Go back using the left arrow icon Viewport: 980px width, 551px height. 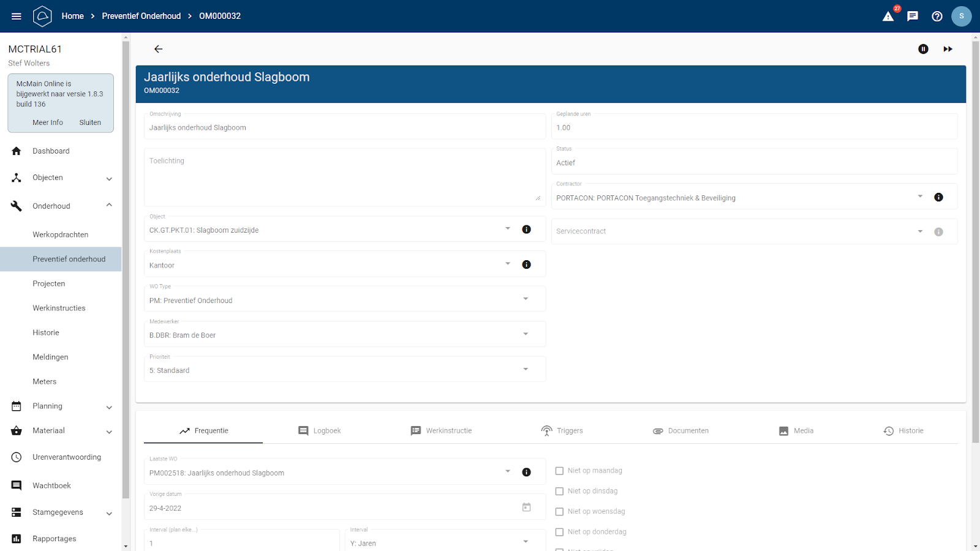[158, 49]
